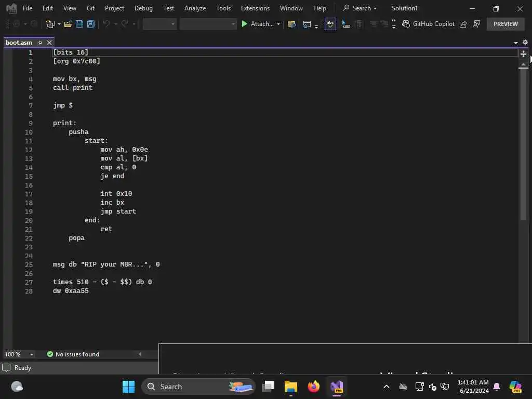Click the Open File folder icon
This screenshot has width=532, height=399.
pyautogui.click(x=68, y=24)
